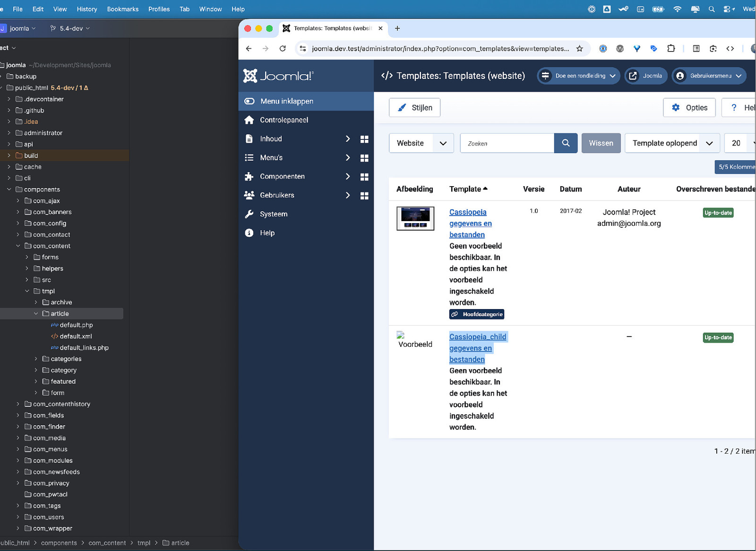Viewport: 756px width, 551px height.
Task: Open a new browser tab
Action: (397, 28)
